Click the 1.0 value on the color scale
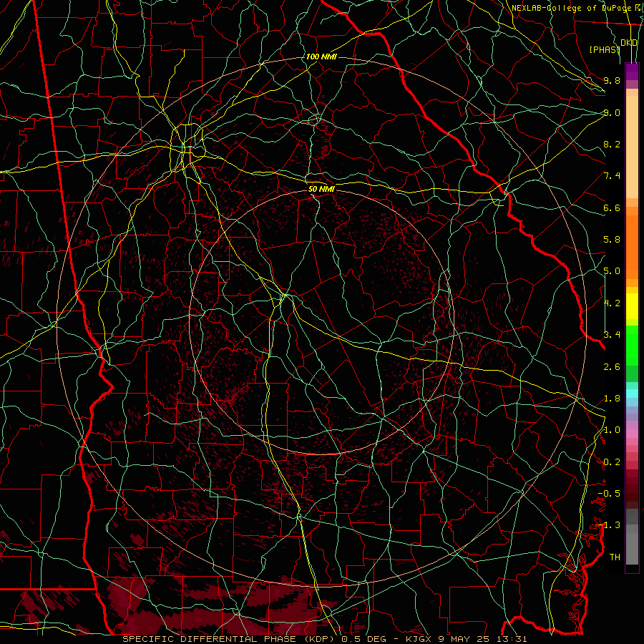The image size is (644, 644). point(612,430)
